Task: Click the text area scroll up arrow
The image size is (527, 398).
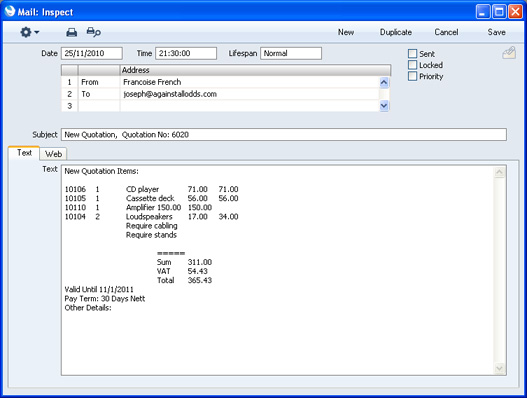Action: (x=499, y=172)
